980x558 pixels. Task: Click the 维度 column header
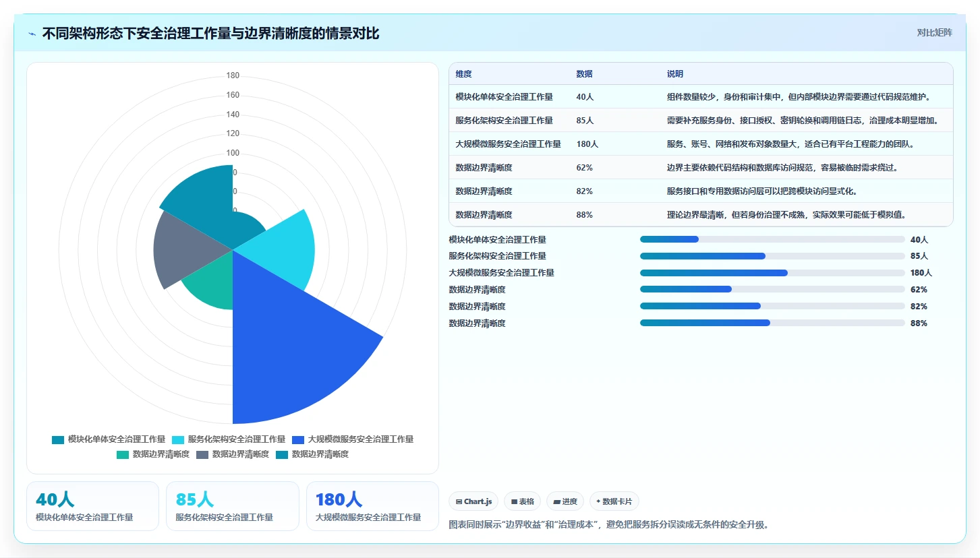pyautogui.click(x=463, y=74)
